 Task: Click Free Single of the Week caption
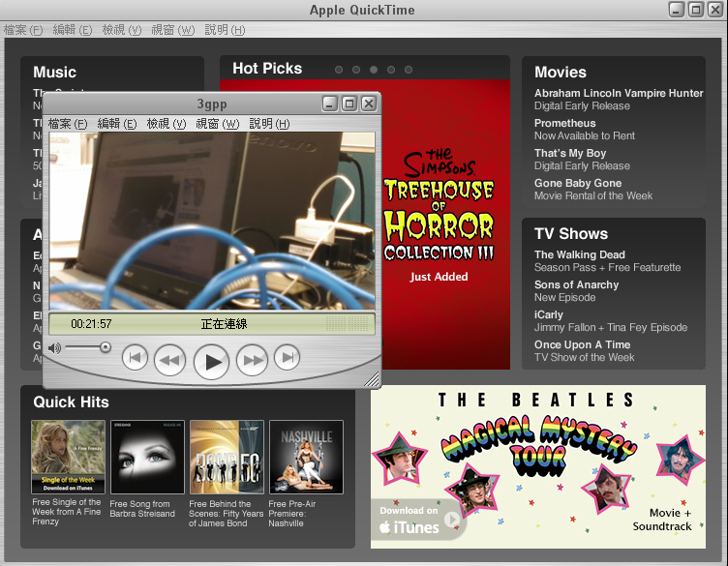[x=67, y=512]
